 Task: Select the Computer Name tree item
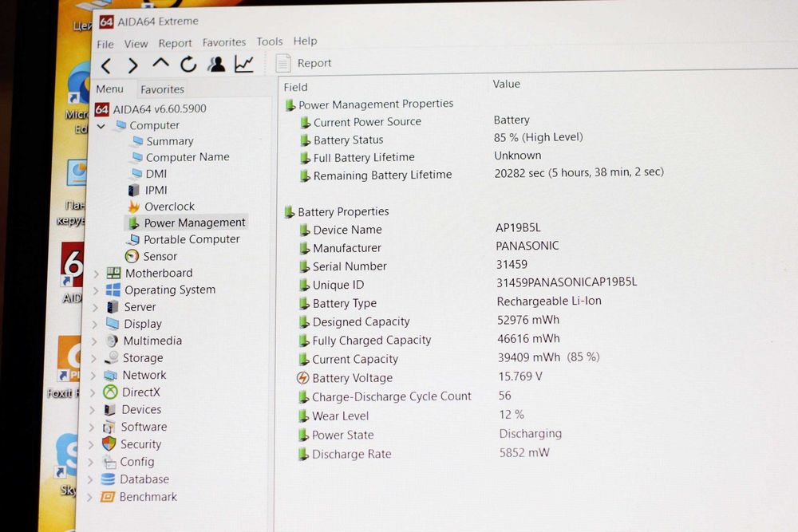click(180, 157)
